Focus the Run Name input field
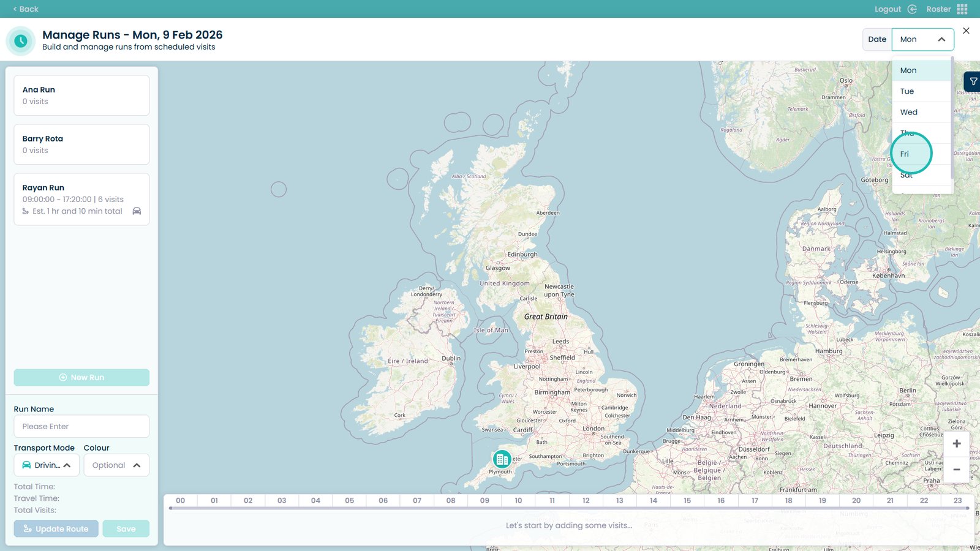The width and height of the screenshot is (980, 551). 81,427
